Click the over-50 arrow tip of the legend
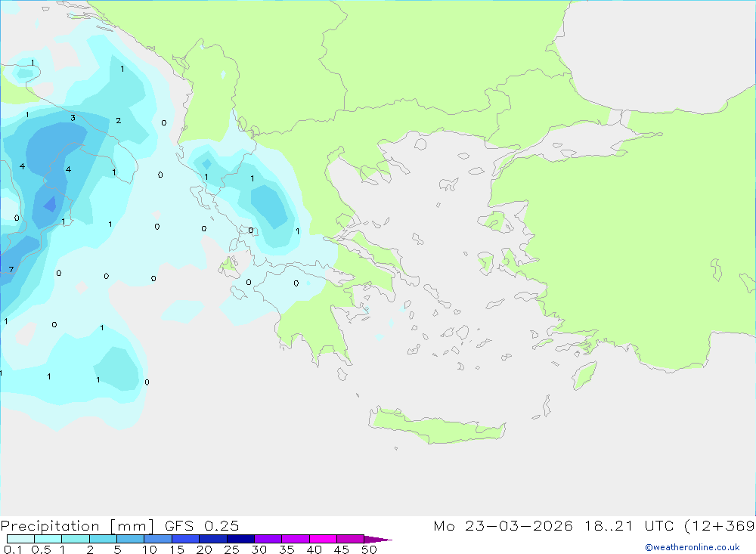Image resolution: width=756 pixels, height=554 pixels. 379,539
